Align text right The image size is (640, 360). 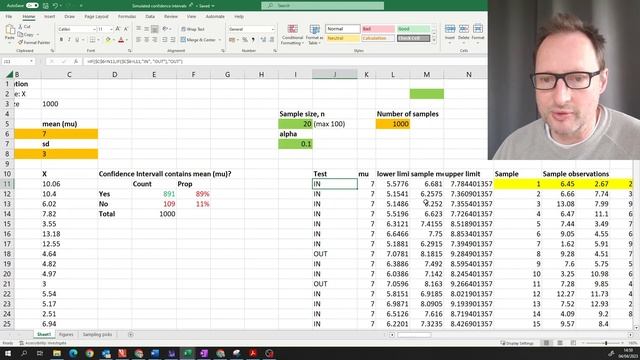(155, 40)
